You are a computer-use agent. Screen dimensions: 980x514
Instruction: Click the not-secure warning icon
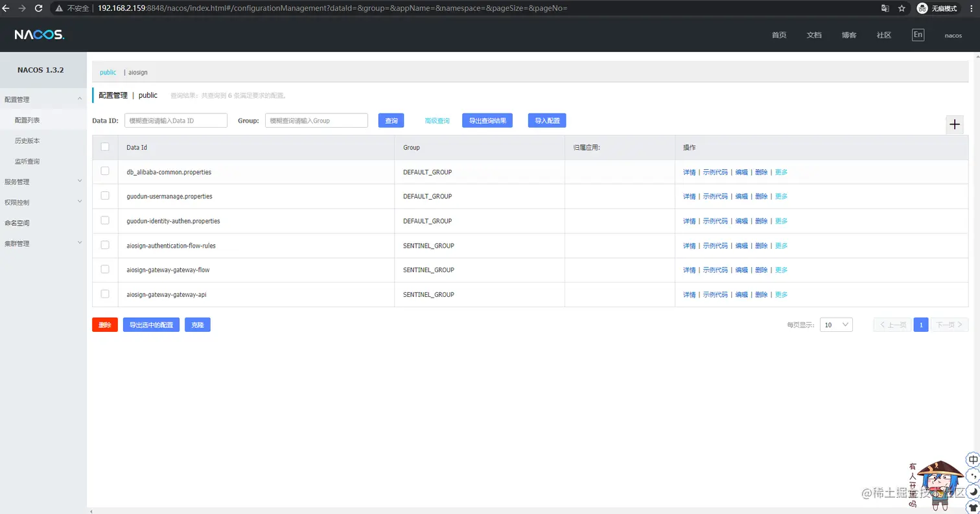[59, 8]
